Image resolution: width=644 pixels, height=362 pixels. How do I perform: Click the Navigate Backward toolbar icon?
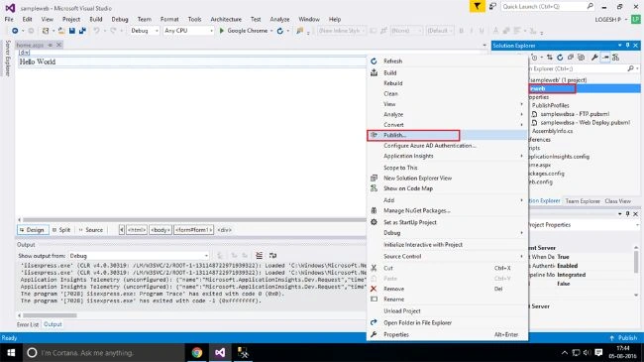pyautogui.click(x=15, y=31)
